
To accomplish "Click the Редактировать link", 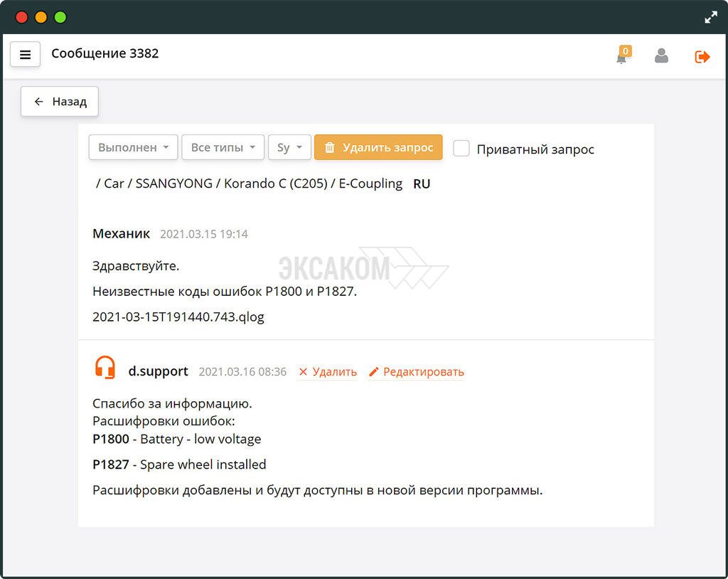I will pos(423,372).
